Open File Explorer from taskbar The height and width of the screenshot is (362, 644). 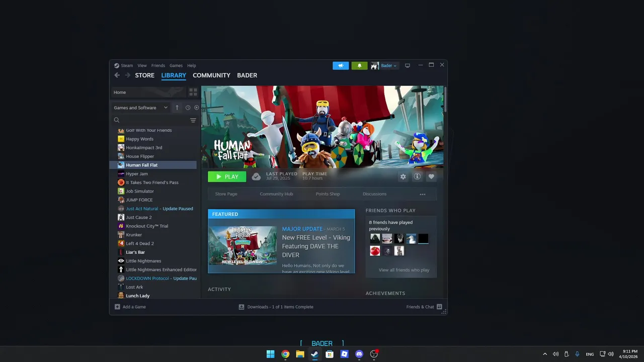point(300,354)
